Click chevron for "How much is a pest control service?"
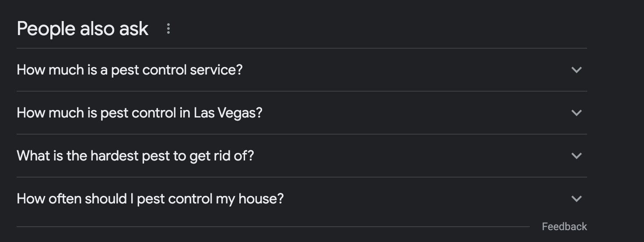 click(576, 70)
